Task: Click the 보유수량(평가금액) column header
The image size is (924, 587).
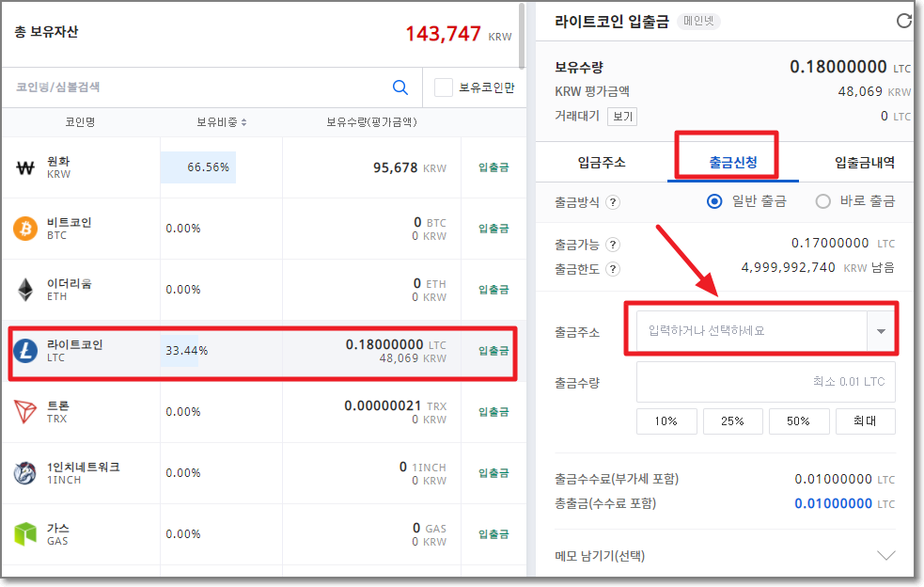Action: (372, 122)
